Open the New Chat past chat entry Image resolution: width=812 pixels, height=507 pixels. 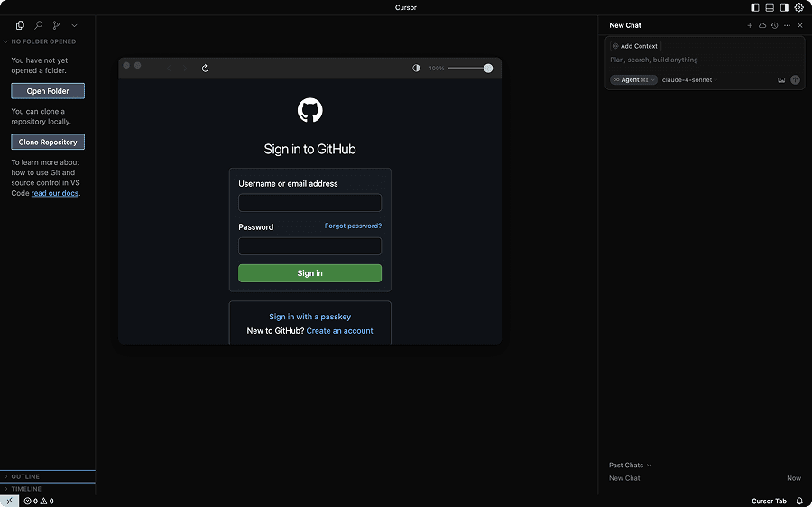click(705, 478)
